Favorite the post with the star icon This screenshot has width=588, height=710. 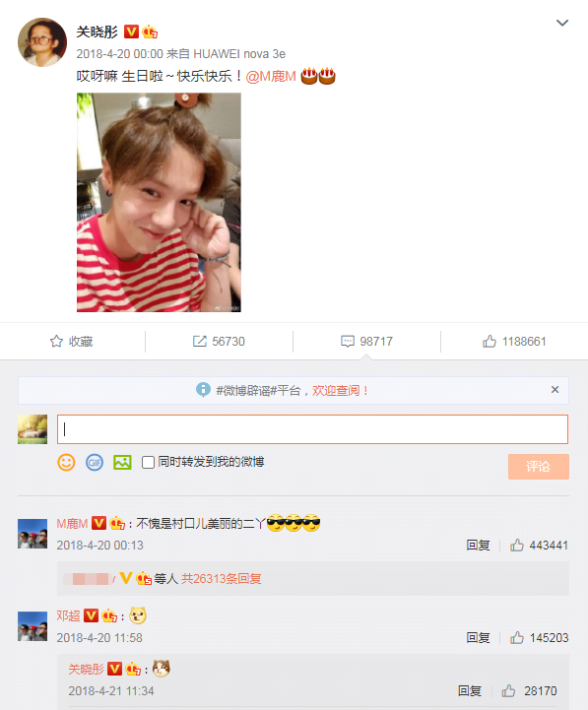pyautogui.click(x=71, y=342)
